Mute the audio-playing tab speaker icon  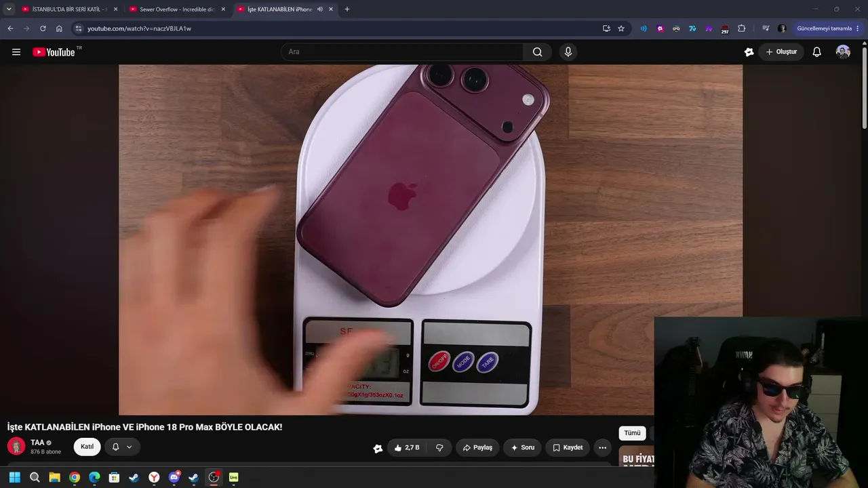click(320, 9)
